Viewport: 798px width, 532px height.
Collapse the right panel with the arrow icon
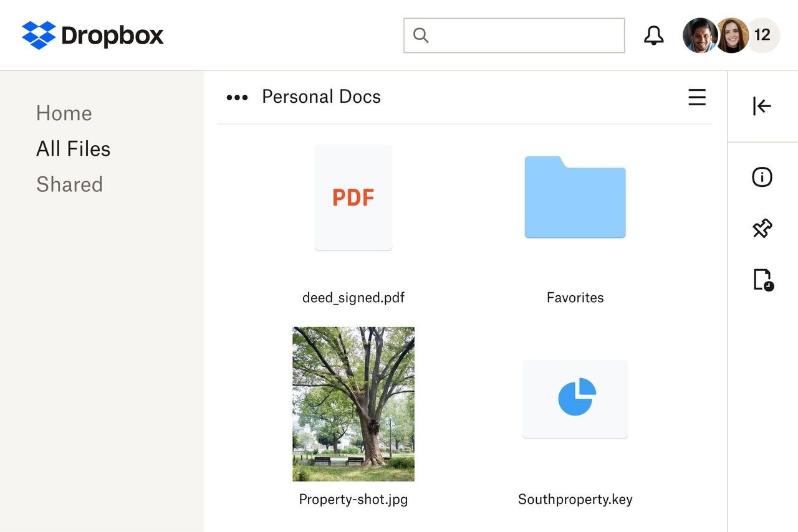coord(761,106)
